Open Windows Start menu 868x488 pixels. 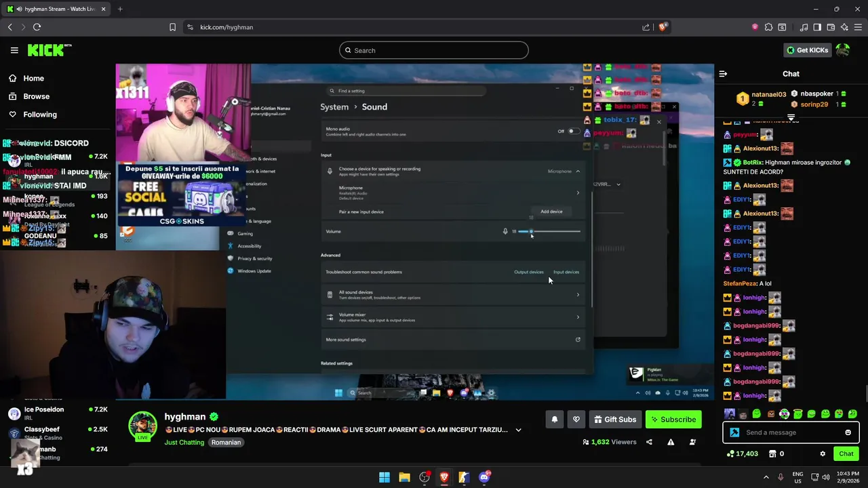click(x=384, y=477)
